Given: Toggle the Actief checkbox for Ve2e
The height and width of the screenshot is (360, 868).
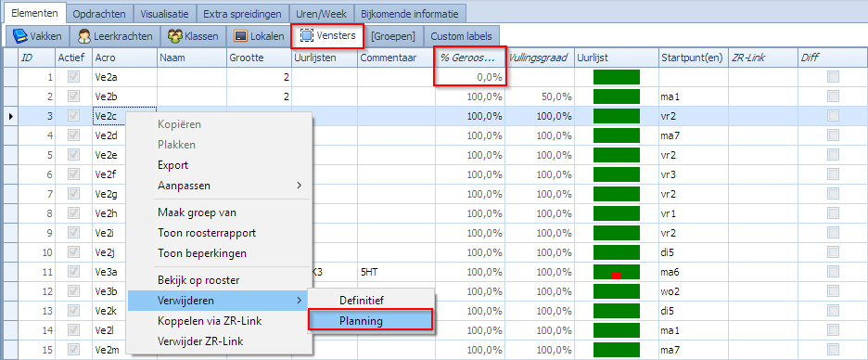Looking at the screenshot, I should pos(73,155).
